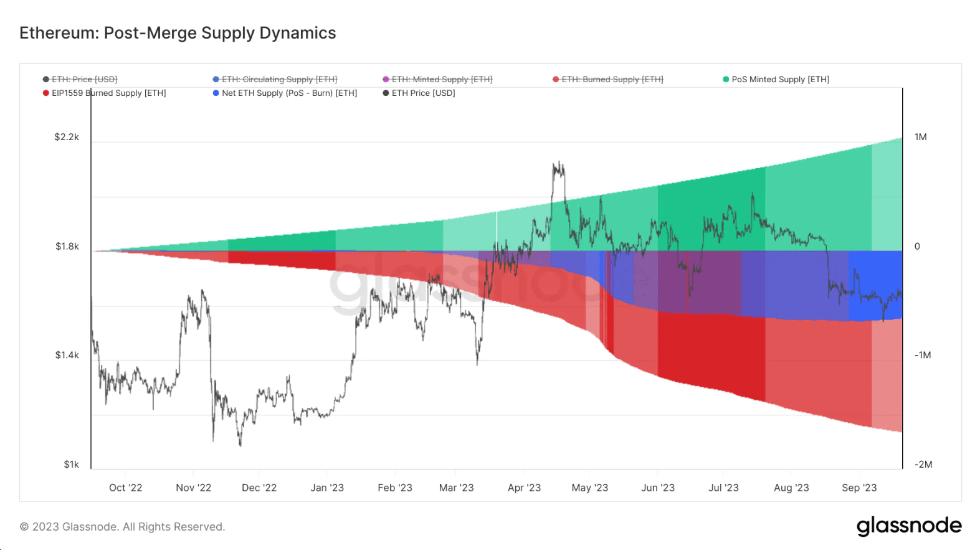Click the blue Net ETH Supply legend dot
980x550 pixels.
pos(216,93)
